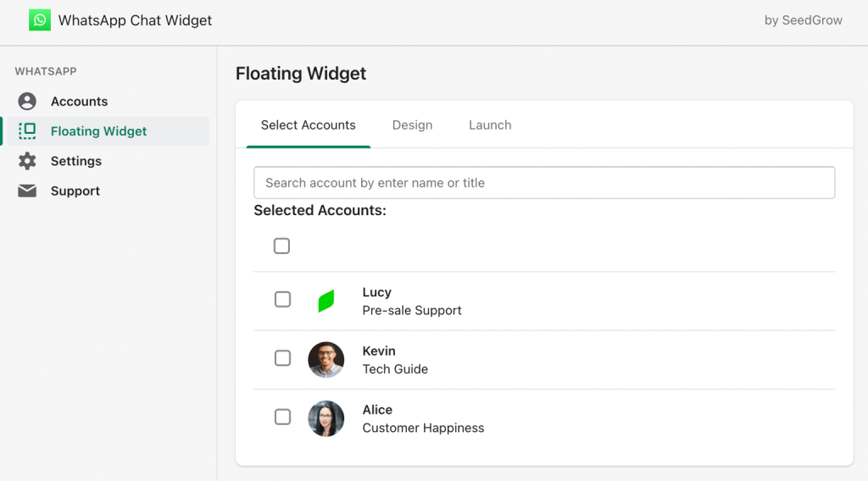The image size is (868, 481).
Task: Click the WhatsApp logo icon
Action: tap(40, 20)
